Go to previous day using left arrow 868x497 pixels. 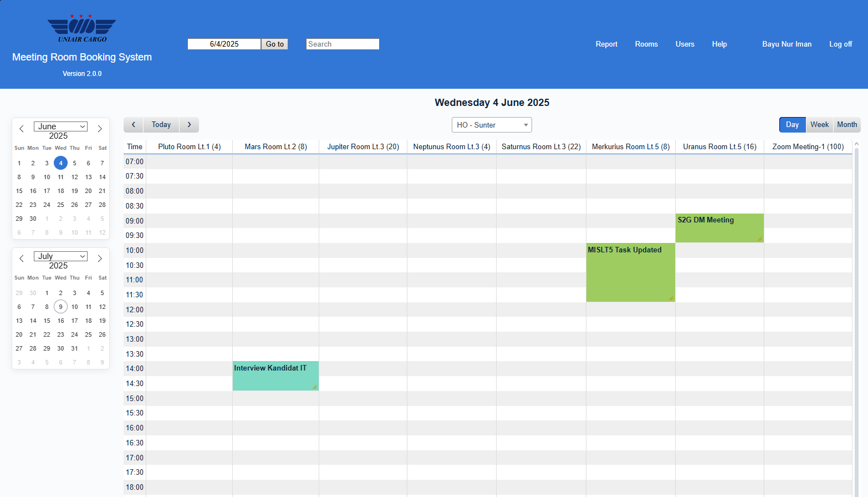134,125
